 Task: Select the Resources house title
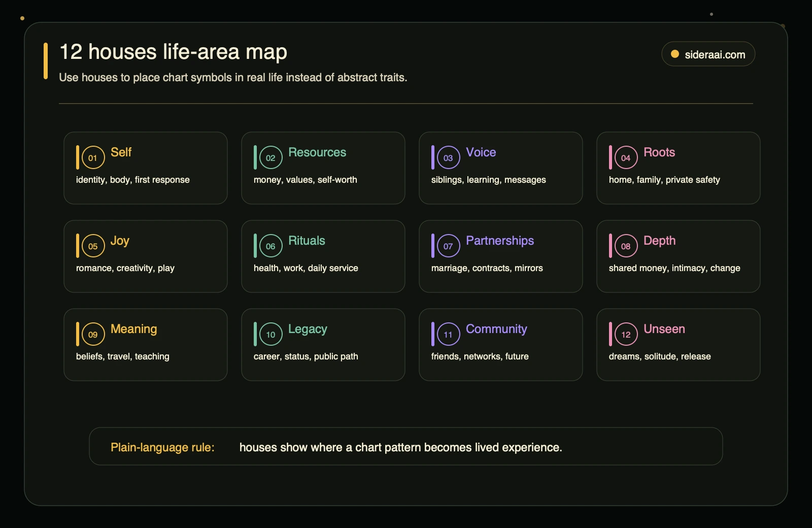(x=317, y=152)
